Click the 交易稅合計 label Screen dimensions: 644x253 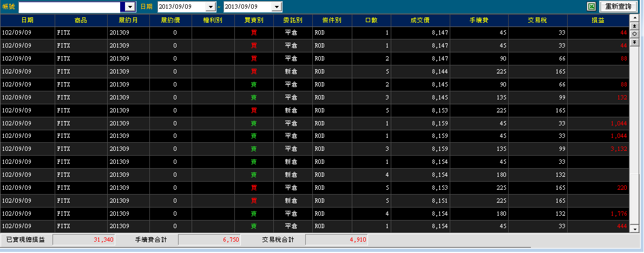pos(278,240)
